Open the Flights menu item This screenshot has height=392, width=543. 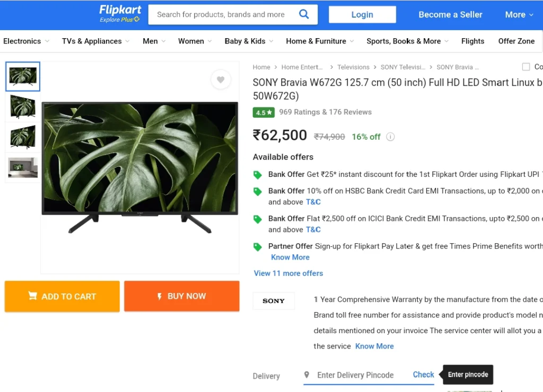(472, 41)
